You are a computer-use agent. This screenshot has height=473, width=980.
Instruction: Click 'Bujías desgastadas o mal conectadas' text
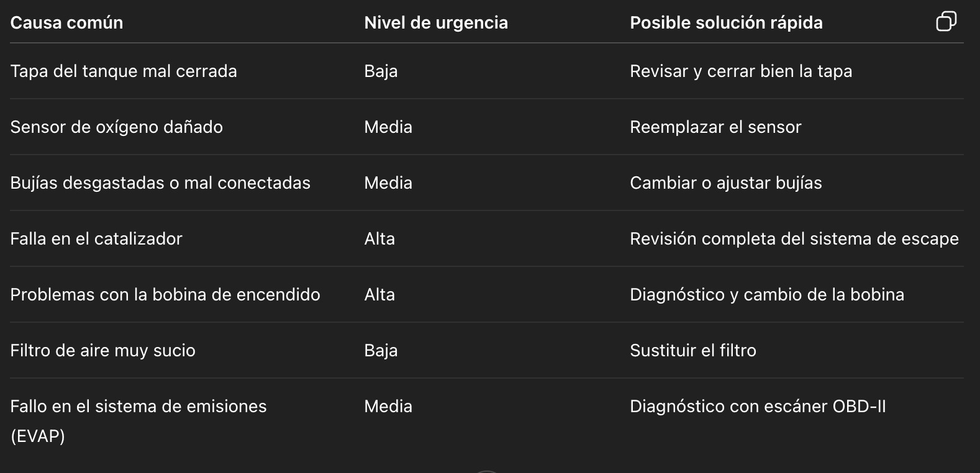[160, 183]
